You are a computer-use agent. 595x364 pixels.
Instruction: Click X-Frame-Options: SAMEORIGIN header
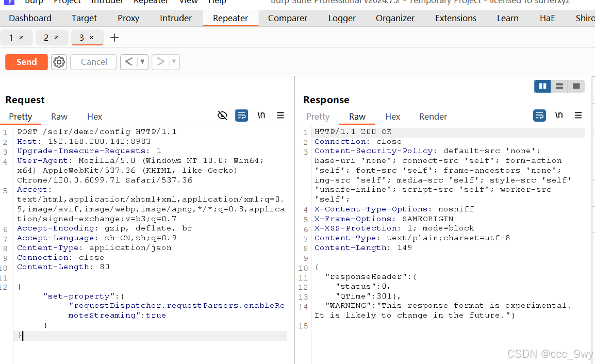click(384, 219)
